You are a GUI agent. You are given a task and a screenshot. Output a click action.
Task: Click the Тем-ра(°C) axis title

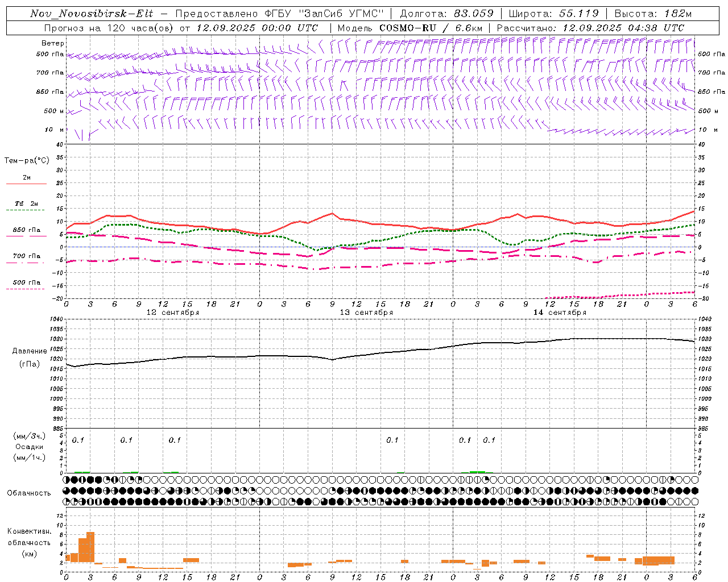click(x=27, y=161)
